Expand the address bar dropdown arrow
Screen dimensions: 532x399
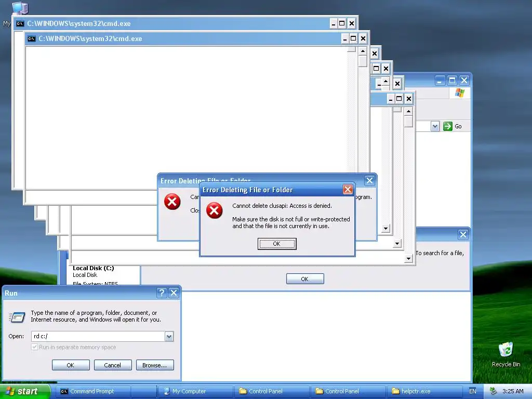(x=435, y=127)
